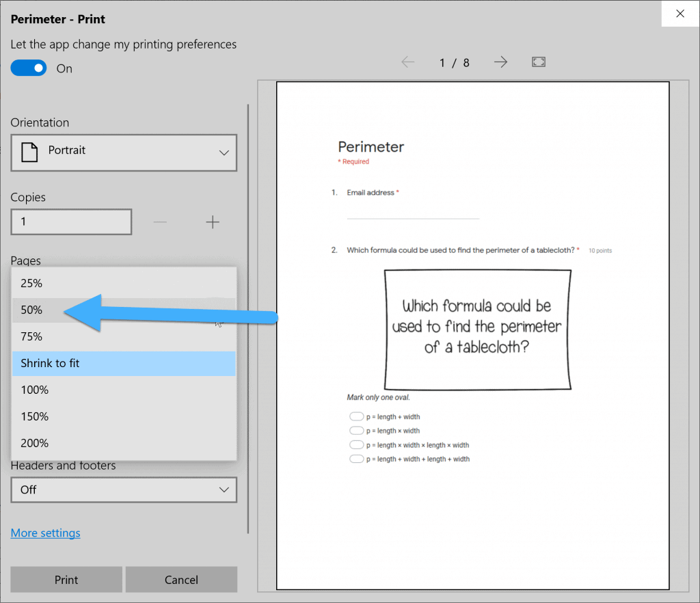Image resolution: width=700 pixels, height=603 pixels.
Task: Go to next preview page arrow
Action: [x=501, y=62]
